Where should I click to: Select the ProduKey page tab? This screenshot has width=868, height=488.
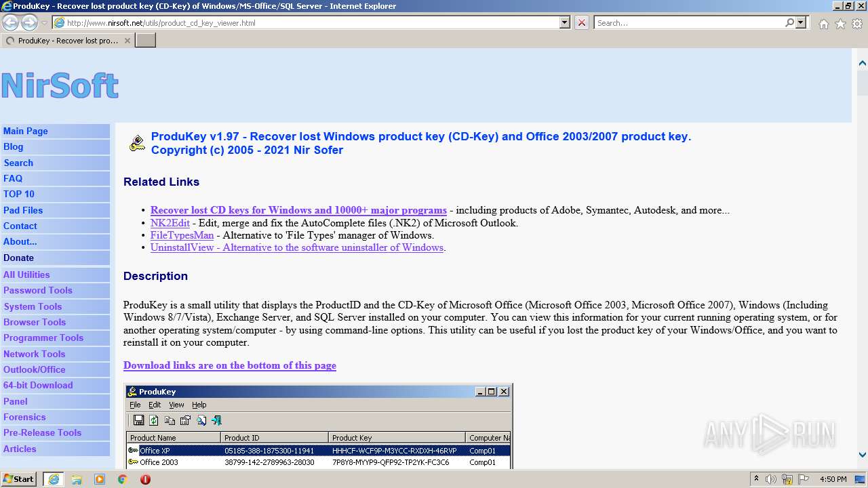(x=68, y=41)
